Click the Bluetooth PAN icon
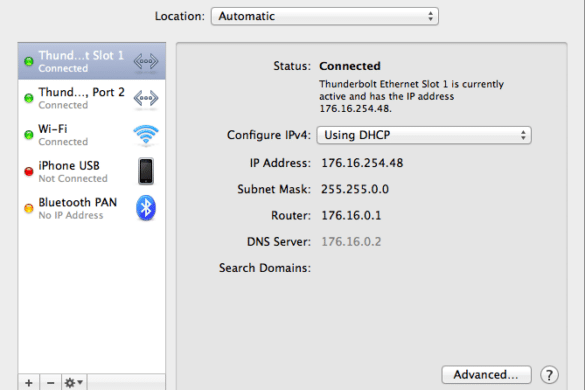Viewport: 585px width, 390px height. (x=146, y=208)
